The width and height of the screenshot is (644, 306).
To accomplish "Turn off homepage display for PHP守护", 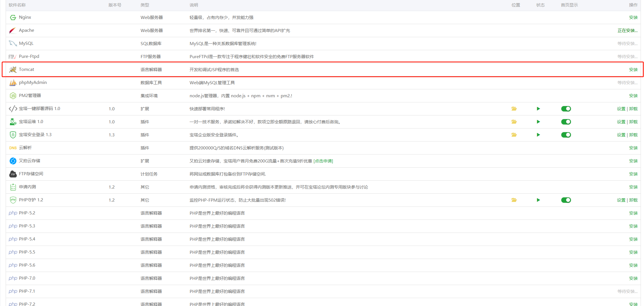I will coord(566,200).
